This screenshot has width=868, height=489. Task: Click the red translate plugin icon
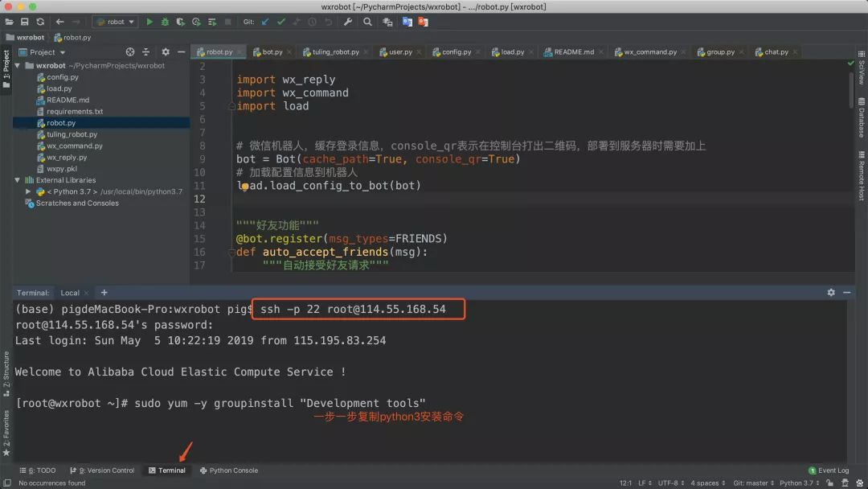[424, 22]
